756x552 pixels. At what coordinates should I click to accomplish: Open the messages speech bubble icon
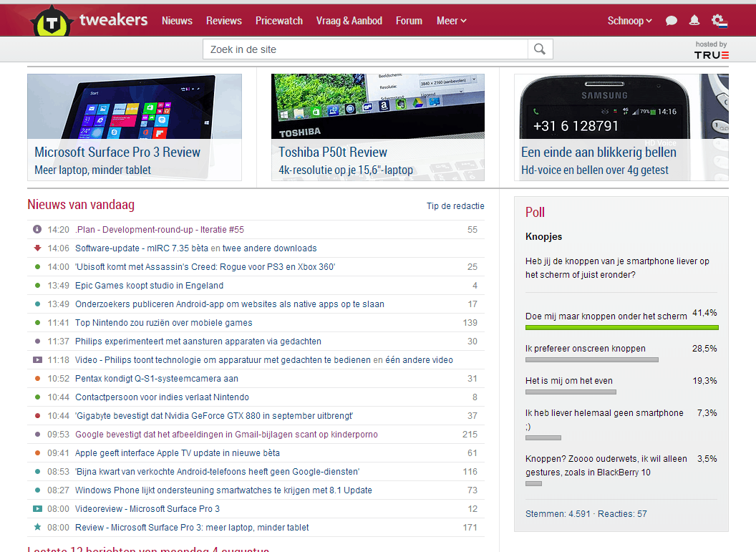click(x=671, y=21)
